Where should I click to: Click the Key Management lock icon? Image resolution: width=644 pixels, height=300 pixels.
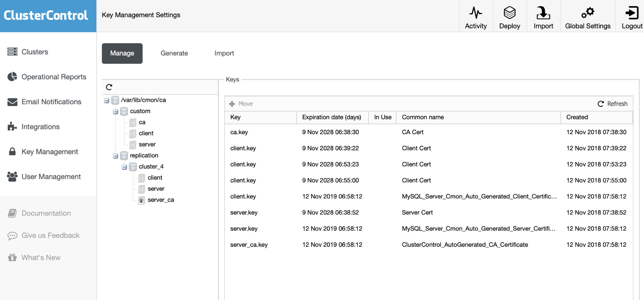pos(12,151)
